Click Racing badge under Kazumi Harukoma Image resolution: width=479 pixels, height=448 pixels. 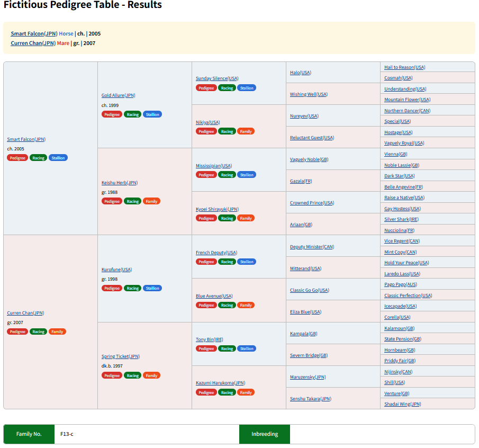click(x=227, y=392)
